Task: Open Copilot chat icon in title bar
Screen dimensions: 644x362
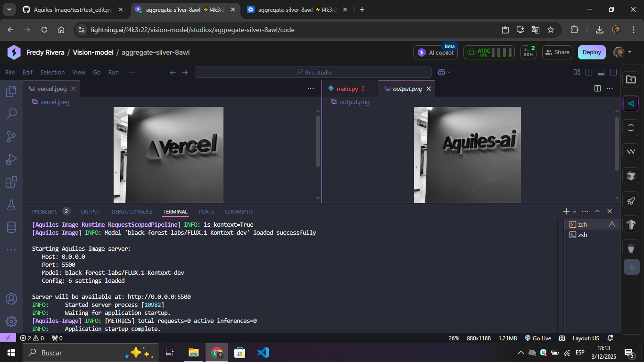Action: pyautogui.click(x=442, y=72)
